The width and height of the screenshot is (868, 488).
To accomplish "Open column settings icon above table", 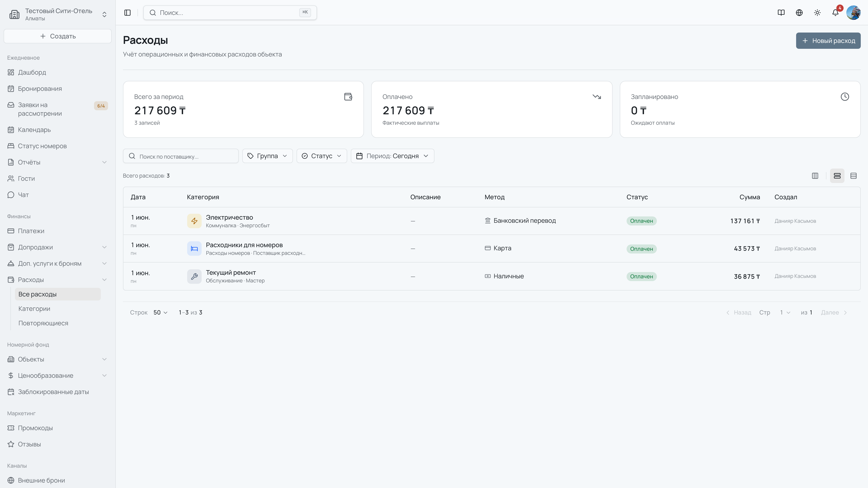I will 815,176.
